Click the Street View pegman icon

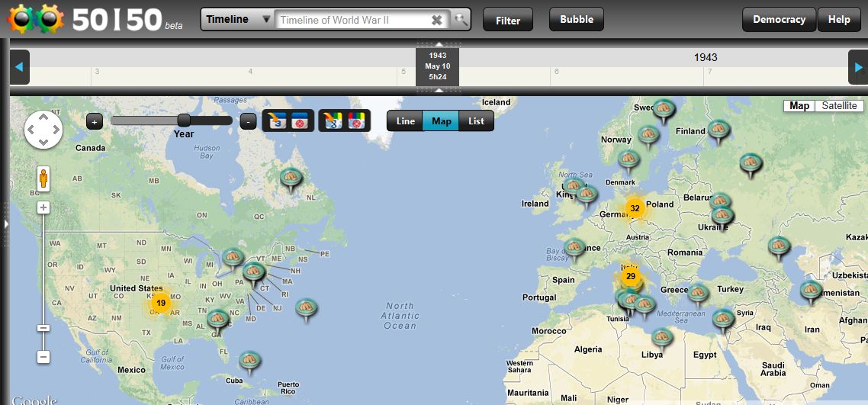43,178
